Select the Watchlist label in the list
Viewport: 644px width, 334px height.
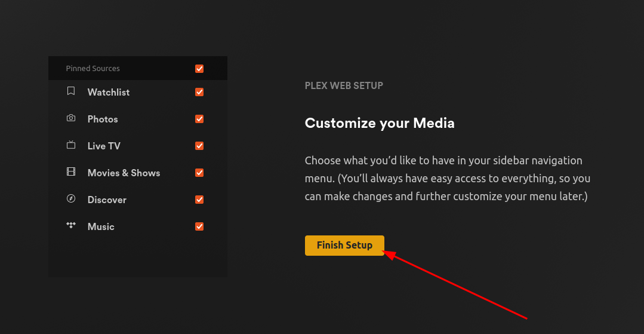pyautogui.click(x=109, y=92)
